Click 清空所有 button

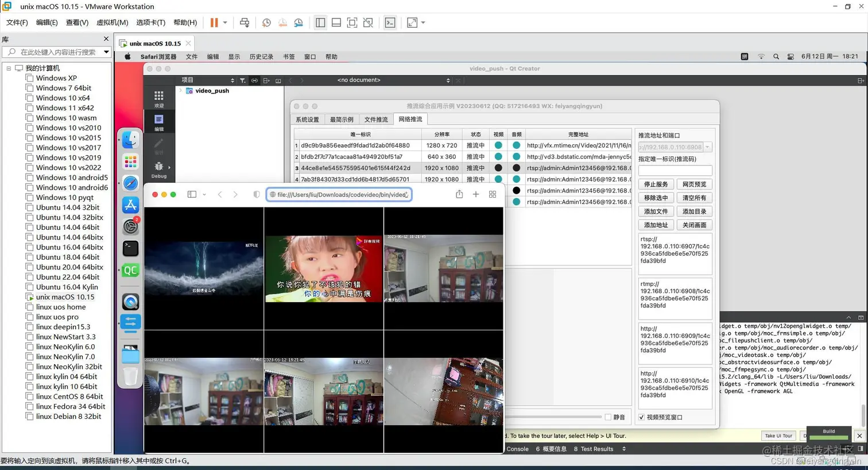tap(694, 198)
